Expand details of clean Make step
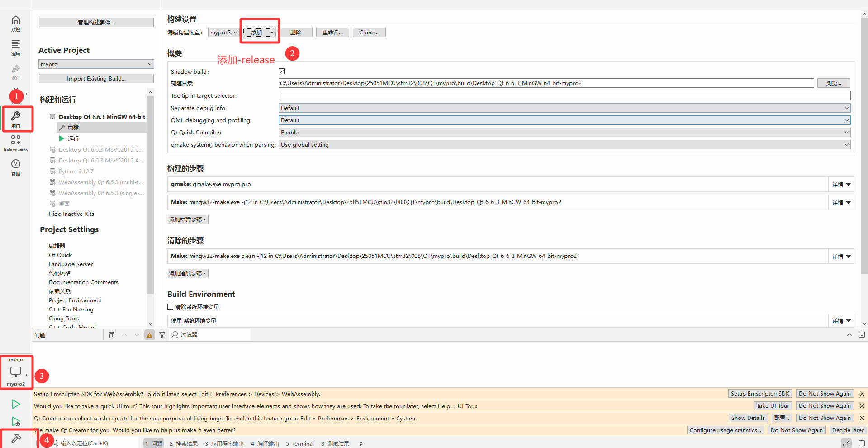The image size is (868, 448). point(841,257)
